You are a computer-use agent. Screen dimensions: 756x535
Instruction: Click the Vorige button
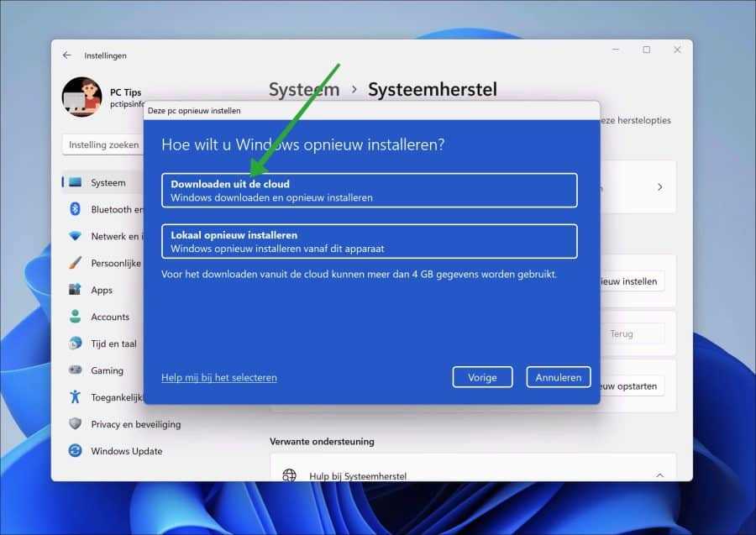point(482,377)
